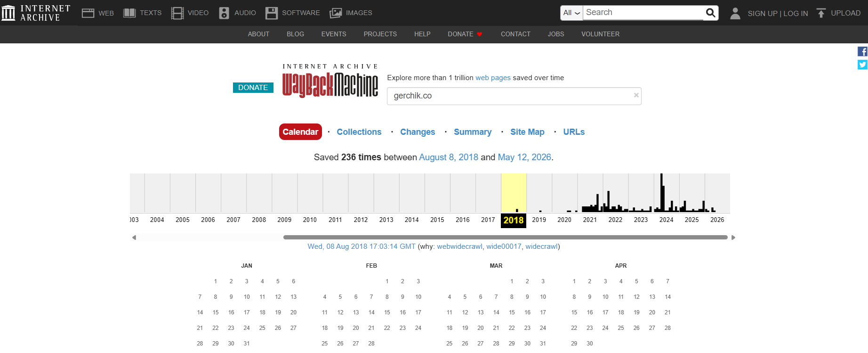Open the Software floppy disk icon
The image size is (868, 353).
point(272,13)
